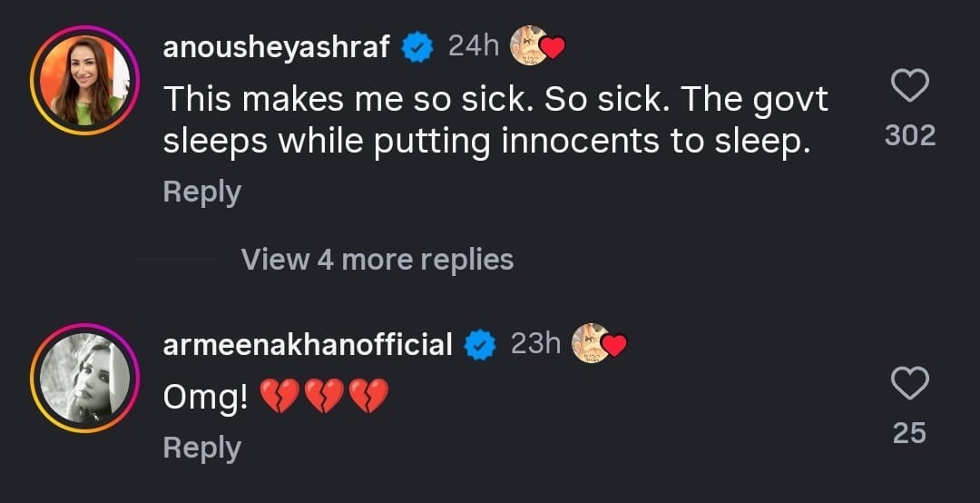The height and width of the screenshot is (503, 980).
Task: Click the 23h timestamp
Action: click(x=535, y=344)
